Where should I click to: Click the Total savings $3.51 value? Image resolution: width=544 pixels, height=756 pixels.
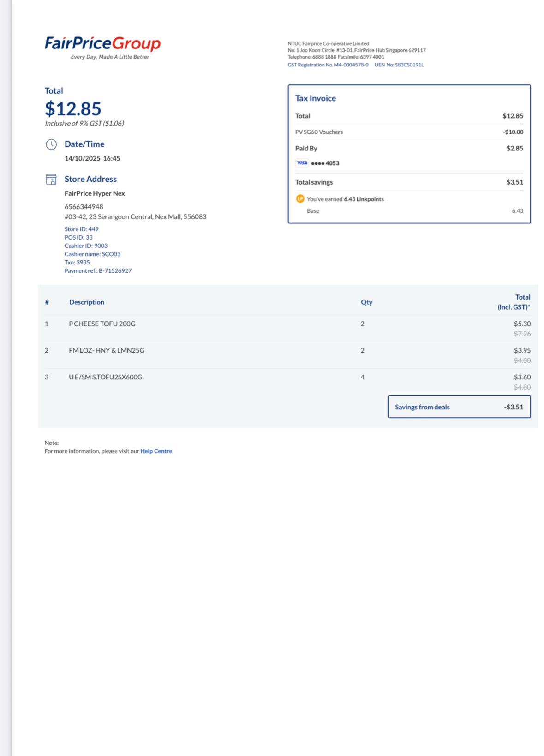pyautogui.click(x=514, y=182)
